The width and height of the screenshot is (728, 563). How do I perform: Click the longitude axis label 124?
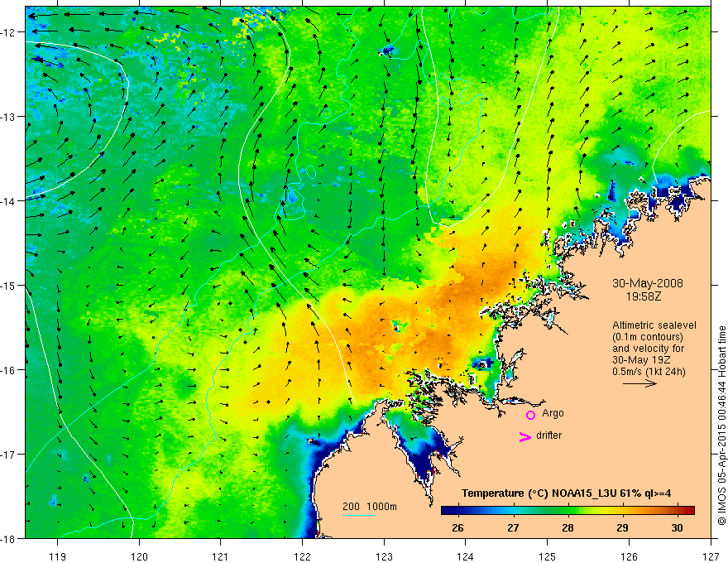tap(466, 556)
